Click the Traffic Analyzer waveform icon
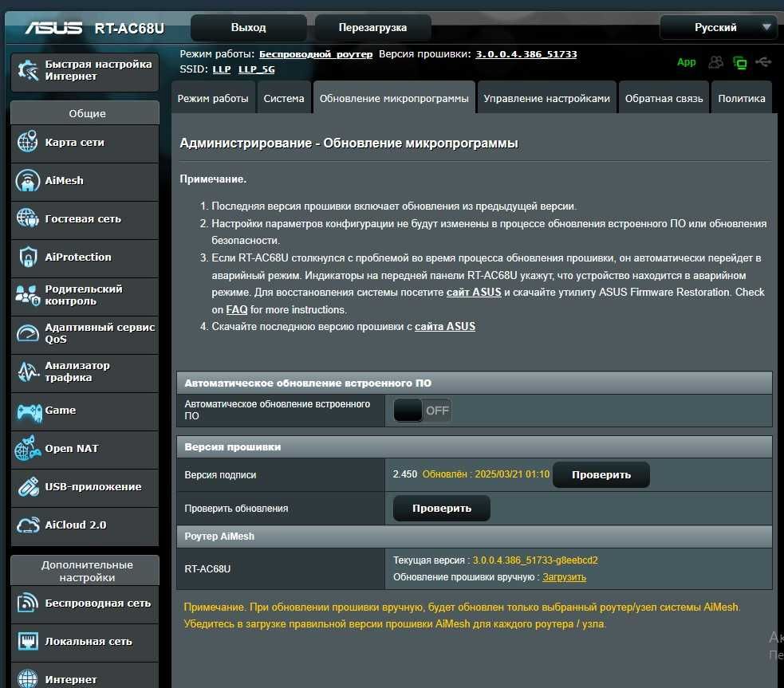This screenshot has width=784, height=688. 28,372
